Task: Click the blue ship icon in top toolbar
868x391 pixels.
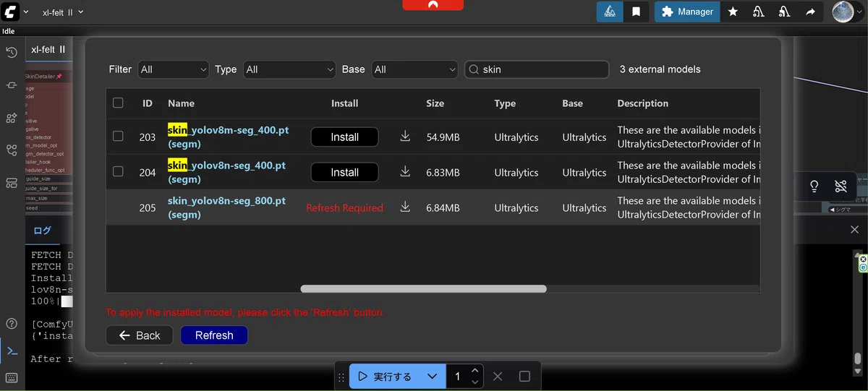Action: [x=610, y=12]
